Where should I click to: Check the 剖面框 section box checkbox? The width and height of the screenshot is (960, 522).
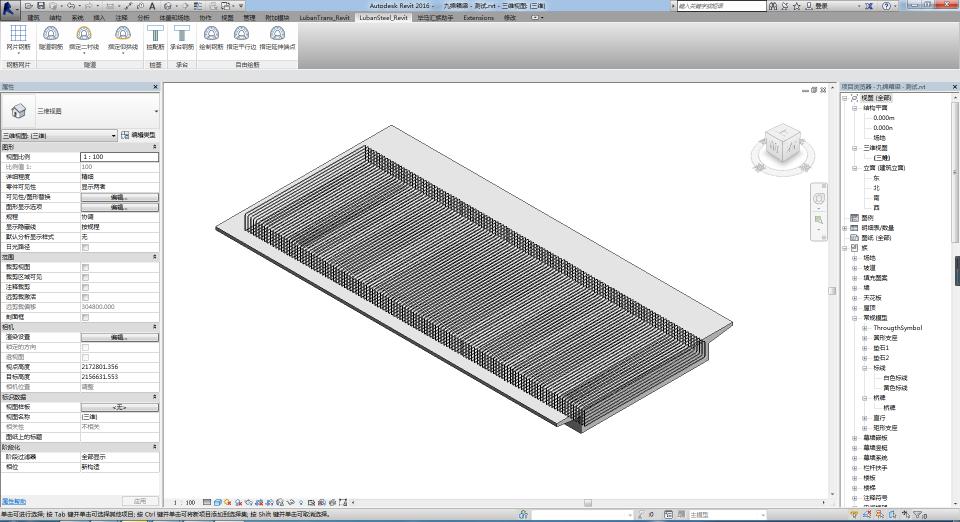tap(85, 317)
